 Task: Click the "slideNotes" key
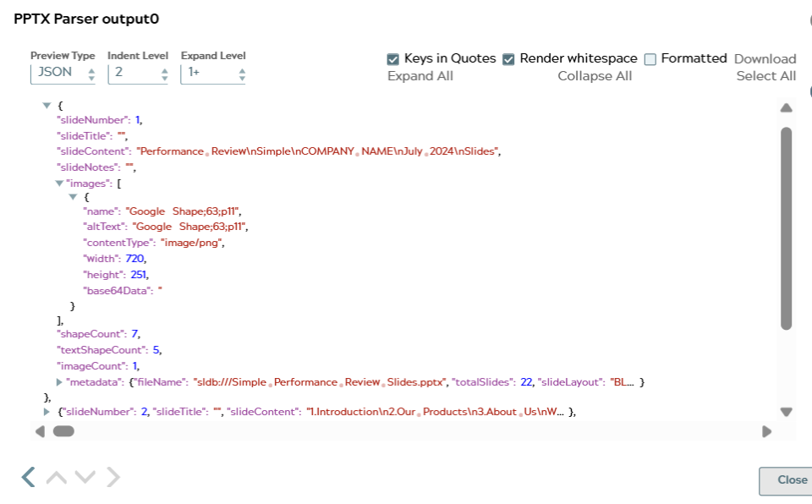pyautogui.click(x=86, y=167)
